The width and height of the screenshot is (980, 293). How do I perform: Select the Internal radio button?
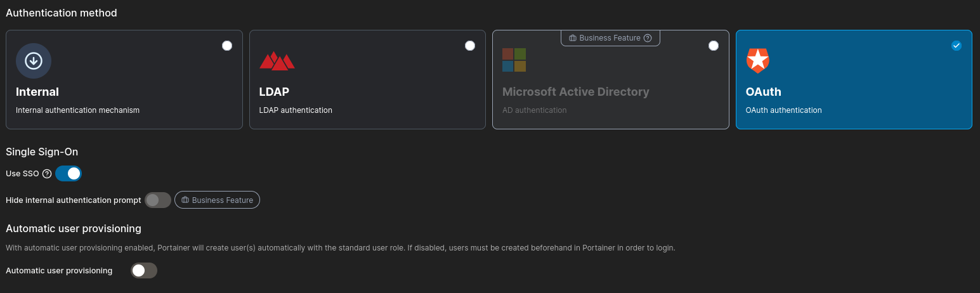click(x=227, y=46)
